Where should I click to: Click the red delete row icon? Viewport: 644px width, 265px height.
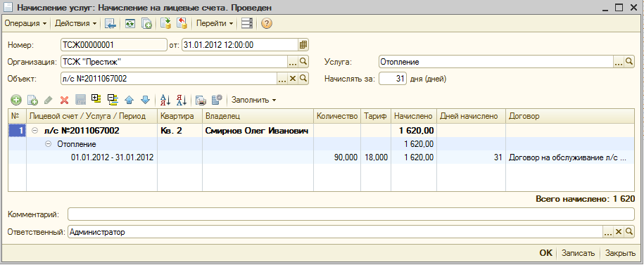[x=65, y=100]
